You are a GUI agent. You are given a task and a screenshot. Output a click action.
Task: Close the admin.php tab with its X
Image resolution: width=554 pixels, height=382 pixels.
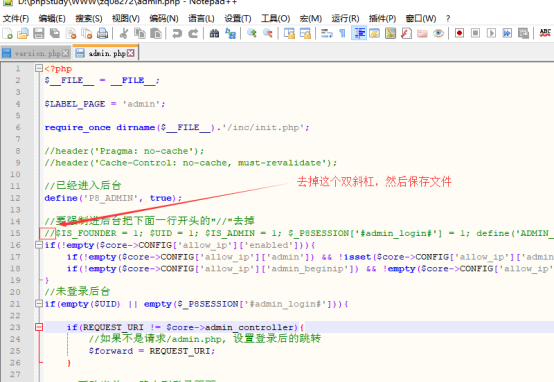point(131,53)
